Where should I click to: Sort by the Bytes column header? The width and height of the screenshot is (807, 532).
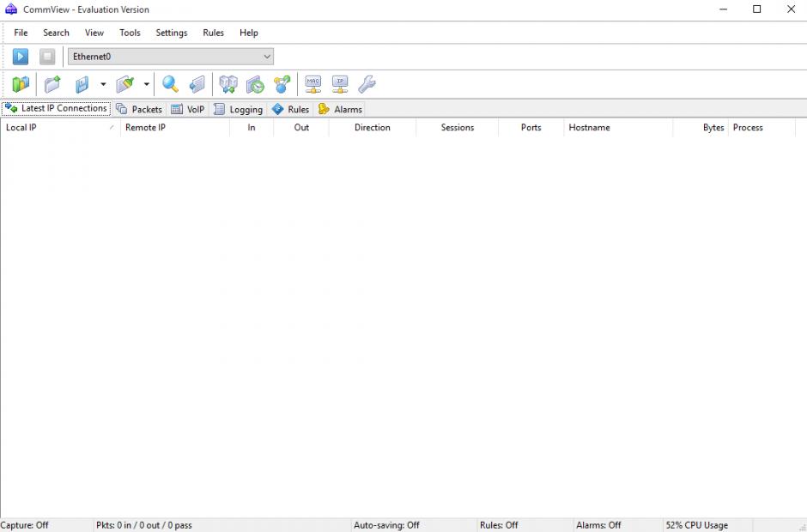(x=701, y=128)
